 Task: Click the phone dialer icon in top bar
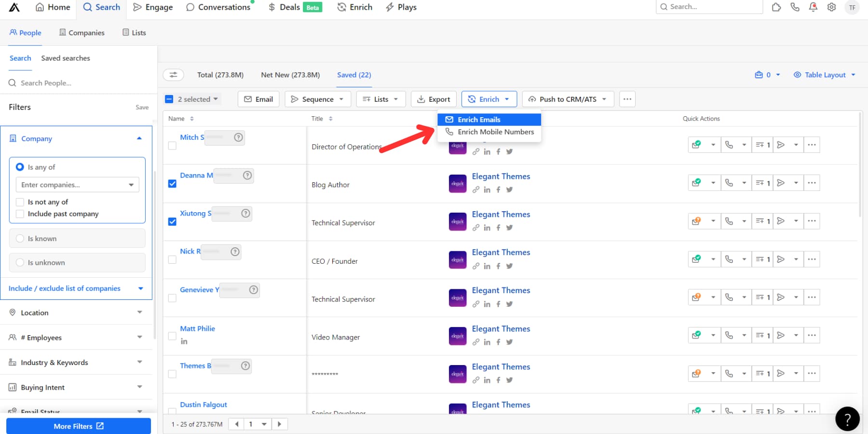(795, 7)
